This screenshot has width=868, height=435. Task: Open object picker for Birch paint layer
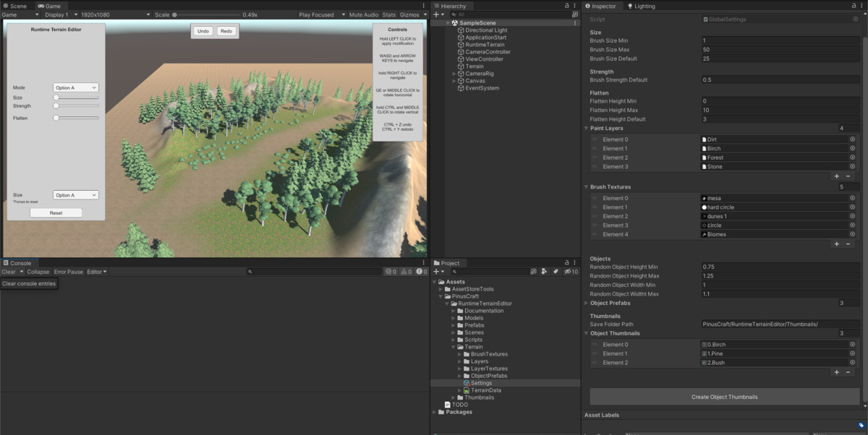click(x=852, y=149)
